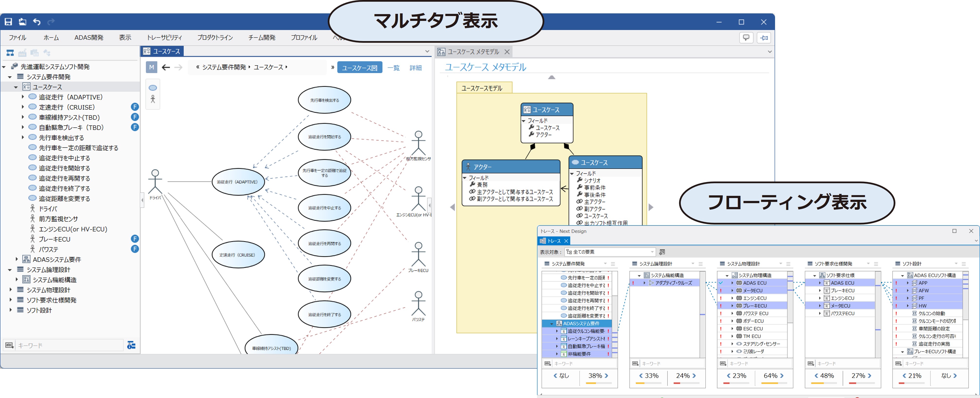Viewport: 980px width, 398px height.
Task: Expand the ADASシステム要件 node in navigator
Action: pyautogui.click(x=17, y=259)
